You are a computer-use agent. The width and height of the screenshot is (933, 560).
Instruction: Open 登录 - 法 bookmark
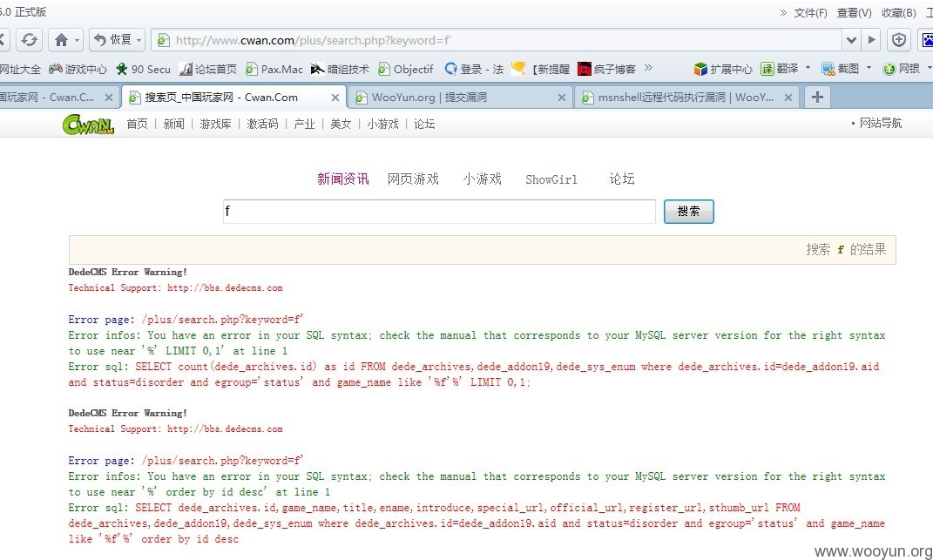(x=474, y=69)
